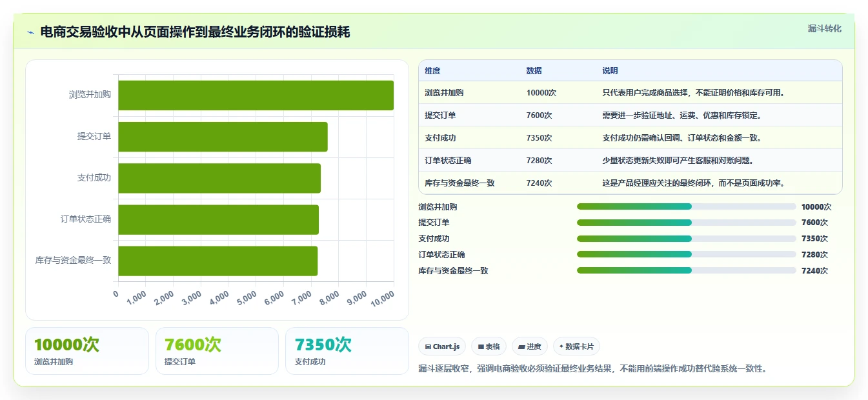Image resolution: width=868 pixels, height=400 pixels.
Task: Click the 提交订单 bar in the chart
Action: tap(223, 137)
